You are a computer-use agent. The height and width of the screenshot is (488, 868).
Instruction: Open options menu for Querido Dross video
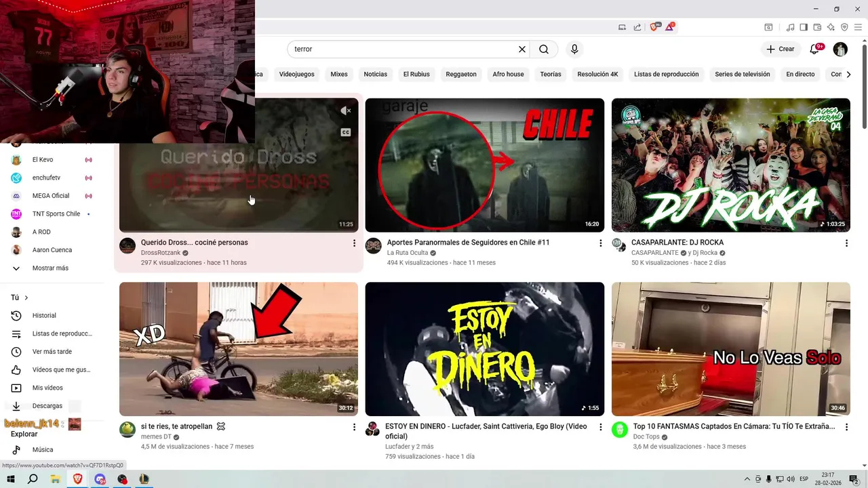(354, 243)
